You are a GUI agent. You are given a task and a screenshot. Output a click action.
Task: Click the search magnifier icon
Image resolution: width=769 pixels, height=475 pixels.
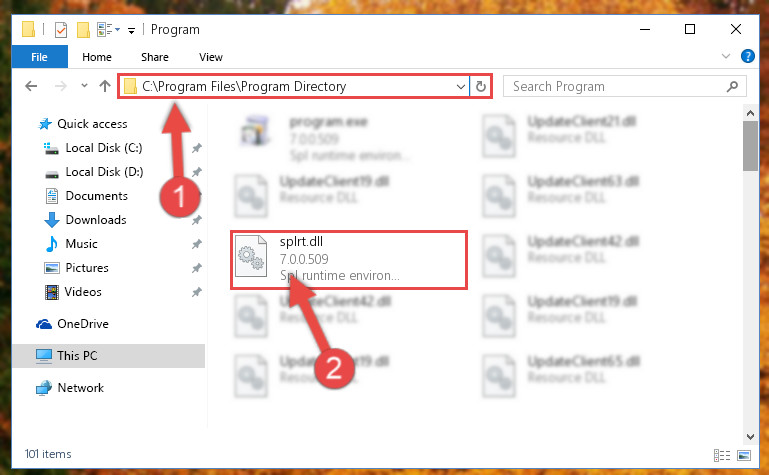click(x=732, y=86)
